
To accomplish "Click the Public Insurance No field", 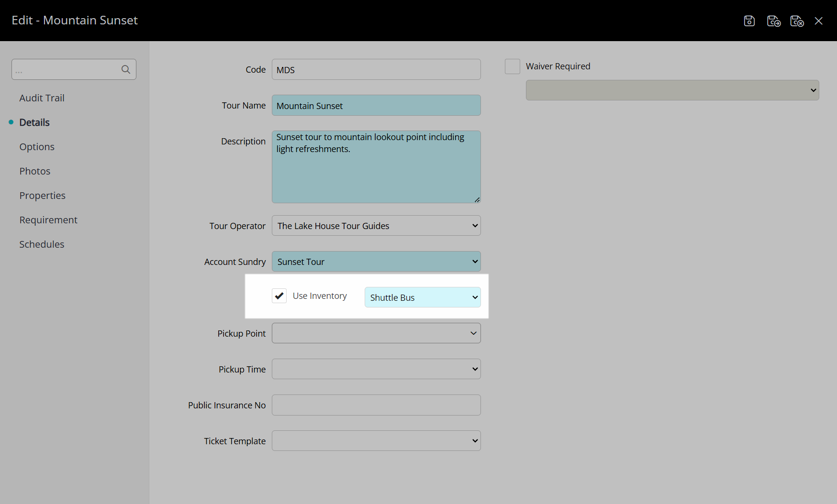I will (376, 405).
